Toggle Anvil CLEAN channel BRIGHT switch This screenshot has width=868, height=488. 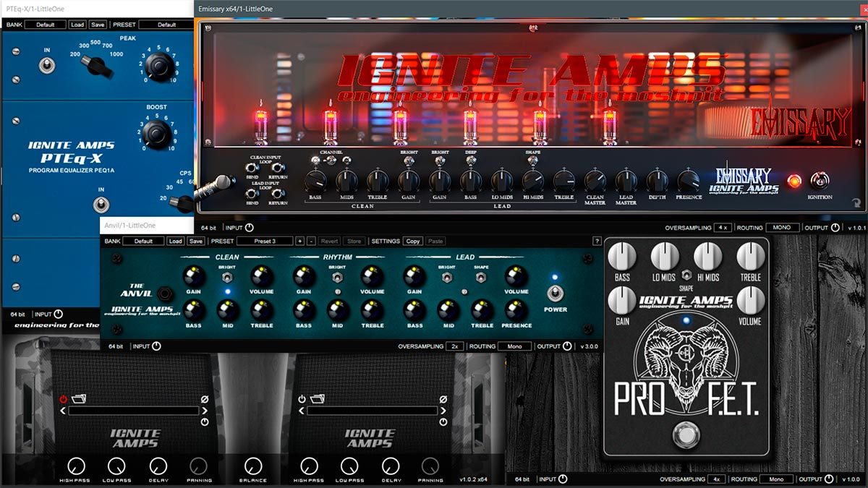coord(227,278)
